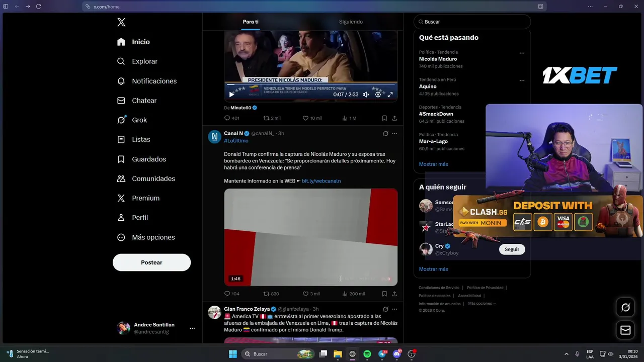The image size is (644, 362).
Task: Repost the Minuto60 post
Action: pyautogui.click(x=272, y=118)
